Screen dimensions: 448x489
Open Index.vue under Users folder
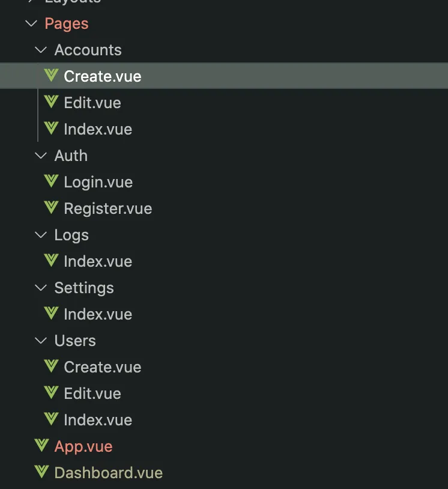tap(98, 420)
